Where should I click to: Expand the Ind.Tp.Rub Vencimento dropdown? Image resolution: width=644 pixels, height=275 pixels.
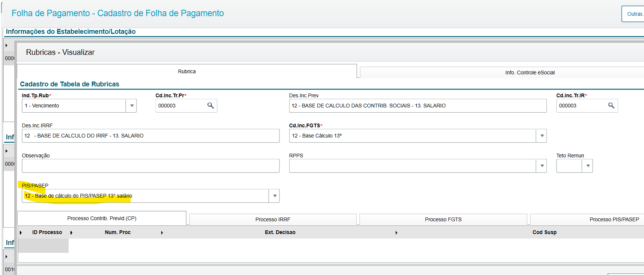click(x=131, y=106)
